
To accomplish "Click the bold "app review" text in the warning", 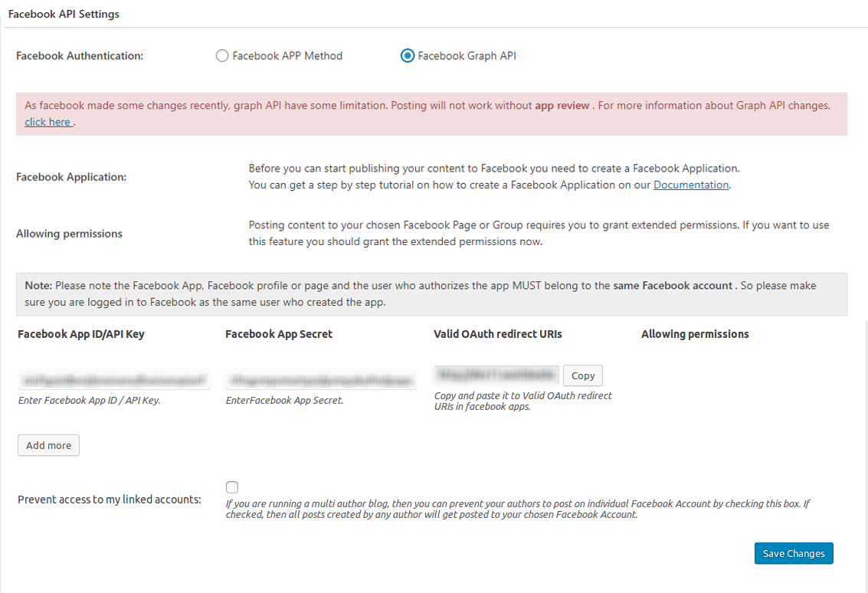I will (562, 106).
